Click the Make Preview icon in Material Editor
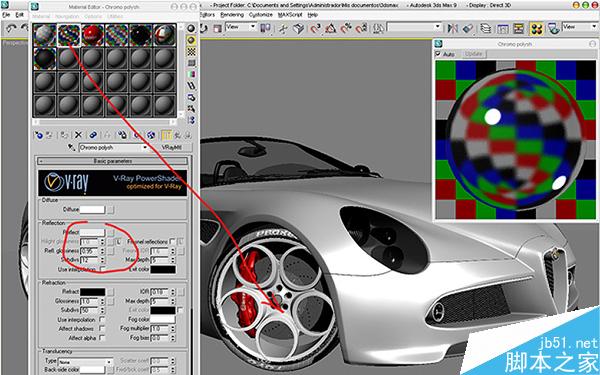This screenshot has height=375, width=600. click(x=191, y=86)
